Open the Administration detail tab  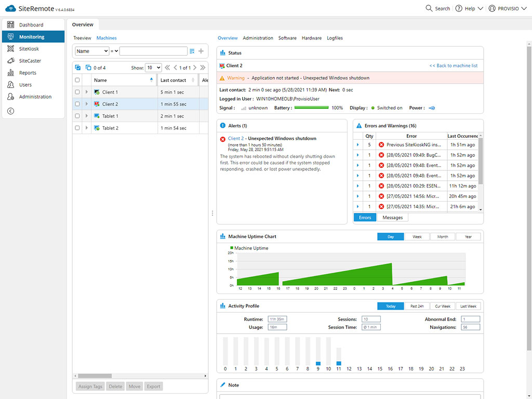(258, 37)
